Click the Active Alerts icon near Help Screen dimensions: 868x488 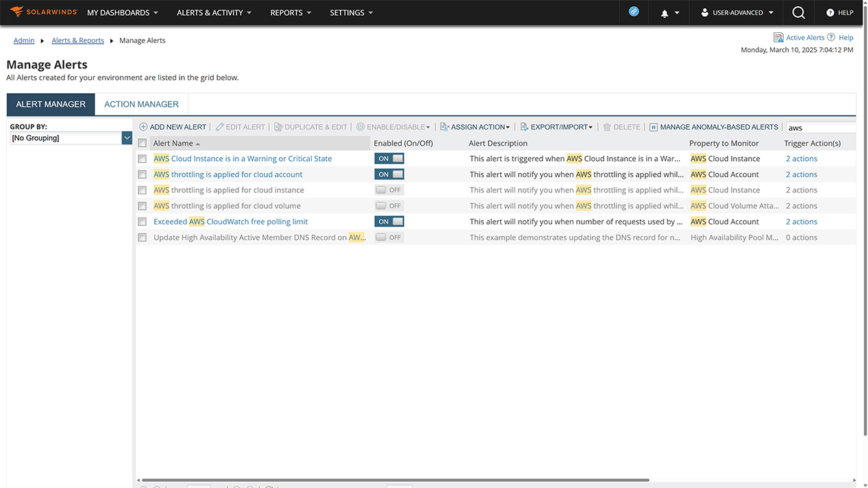pos(778,37)
